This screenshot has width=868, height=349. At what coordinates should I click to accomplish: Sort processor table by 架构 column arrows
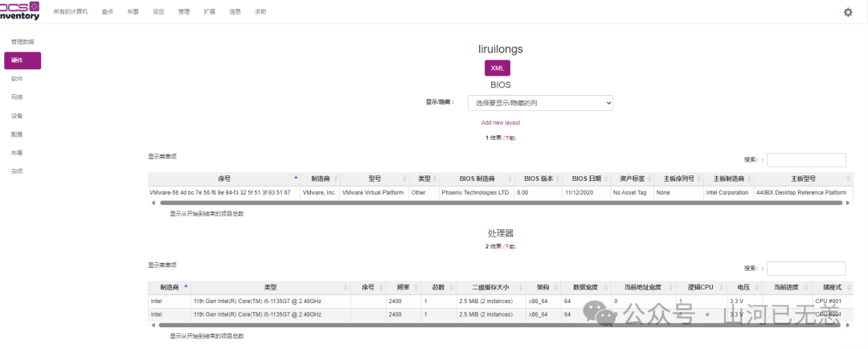555,288
